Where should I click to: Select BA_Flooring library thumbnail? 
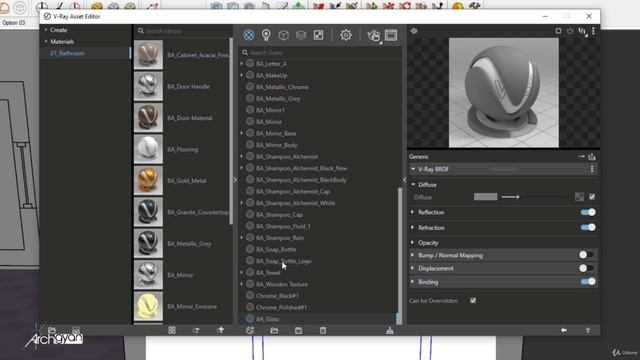coord(149,149)
